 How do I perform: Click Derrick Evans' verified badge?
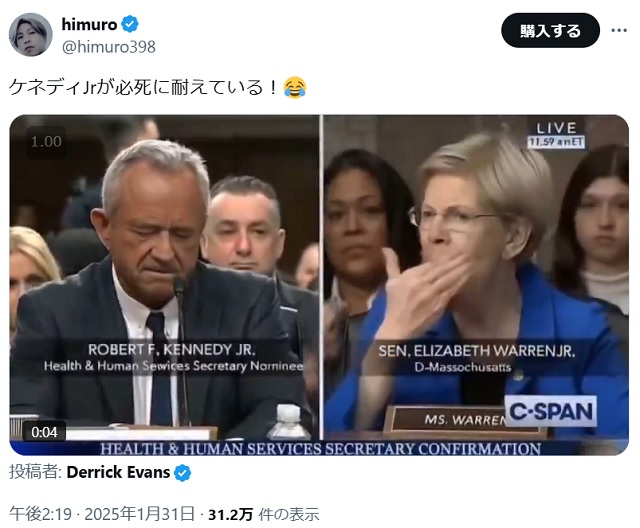[182, 473]
